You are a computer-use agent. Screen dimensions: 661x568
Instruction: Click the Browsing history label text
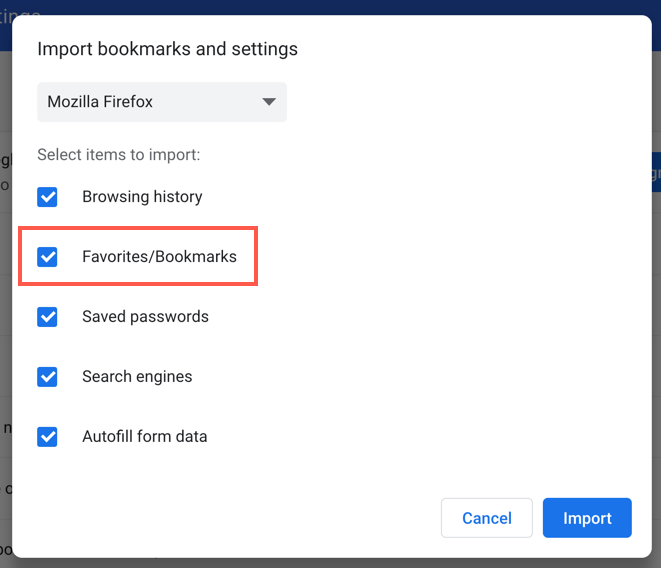pos(142,197)
